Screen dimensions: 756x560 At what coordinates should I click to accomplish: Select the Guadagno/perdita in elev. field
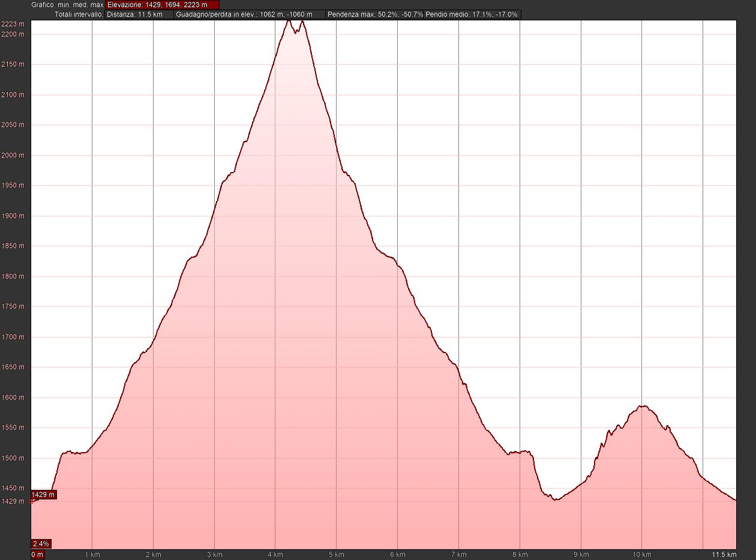click(x=250, y=14)
